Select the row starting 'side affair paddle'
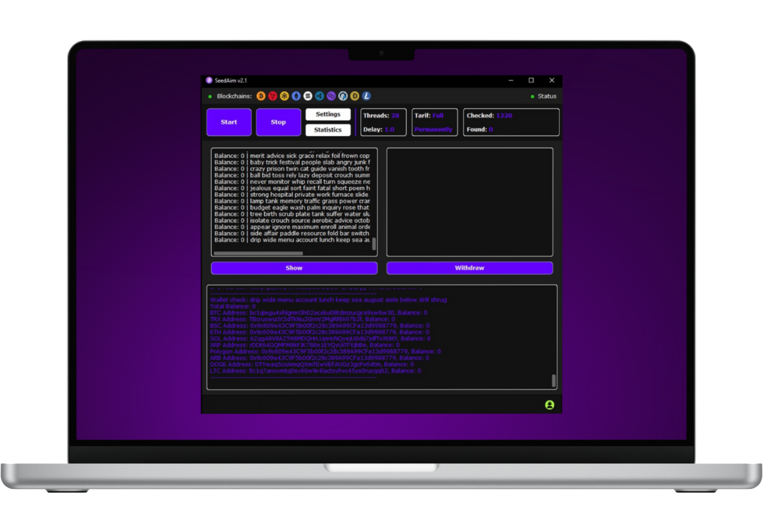This screenshot has width=763, height=532. tap(292, 233)
